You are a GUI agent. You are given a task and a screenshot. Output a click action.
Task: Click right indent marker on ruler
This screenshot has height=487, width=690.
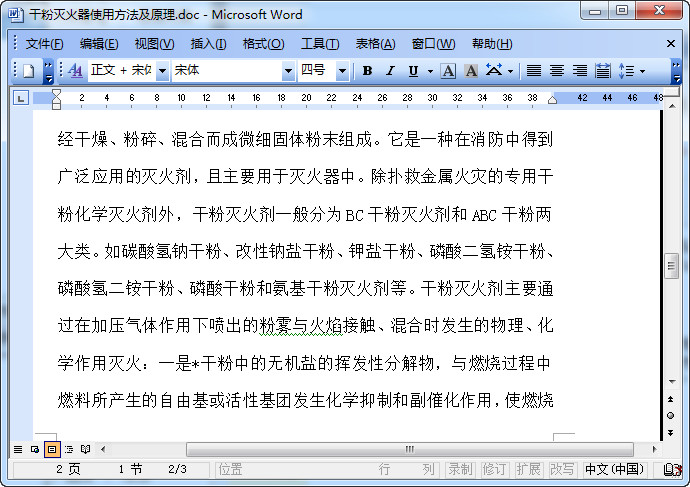[552, 100]
